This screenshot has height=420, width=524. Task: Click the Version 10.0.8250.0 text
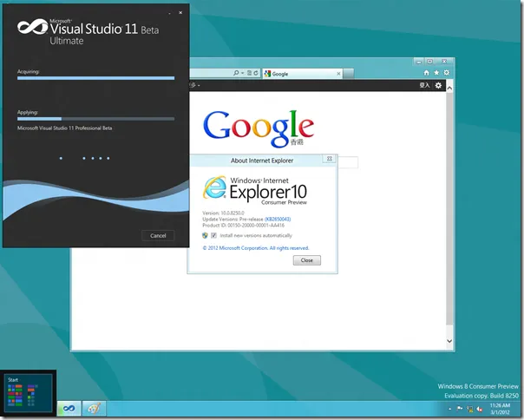pos(223,213)
